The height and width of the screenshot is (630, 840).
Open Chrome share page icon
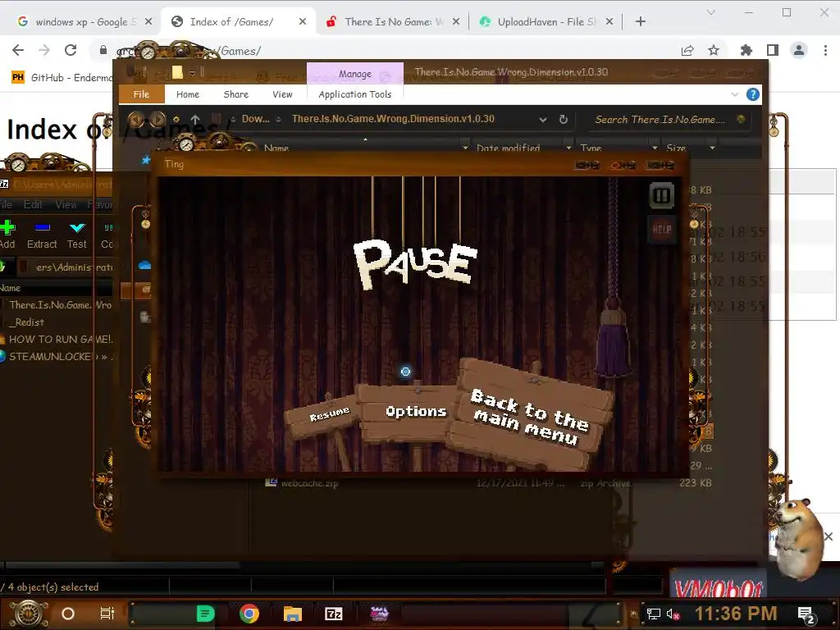(x=687, y=50)
